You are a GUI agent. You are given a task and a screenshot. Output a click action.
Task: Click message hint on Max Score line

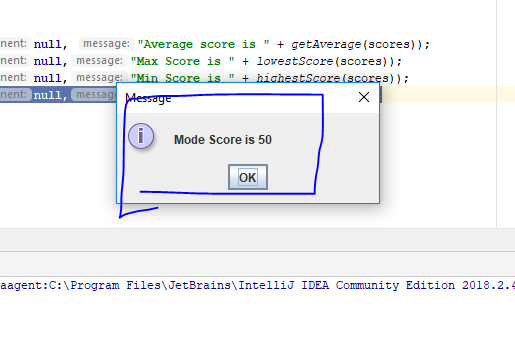pyautogui.click(x=99, y=61)
